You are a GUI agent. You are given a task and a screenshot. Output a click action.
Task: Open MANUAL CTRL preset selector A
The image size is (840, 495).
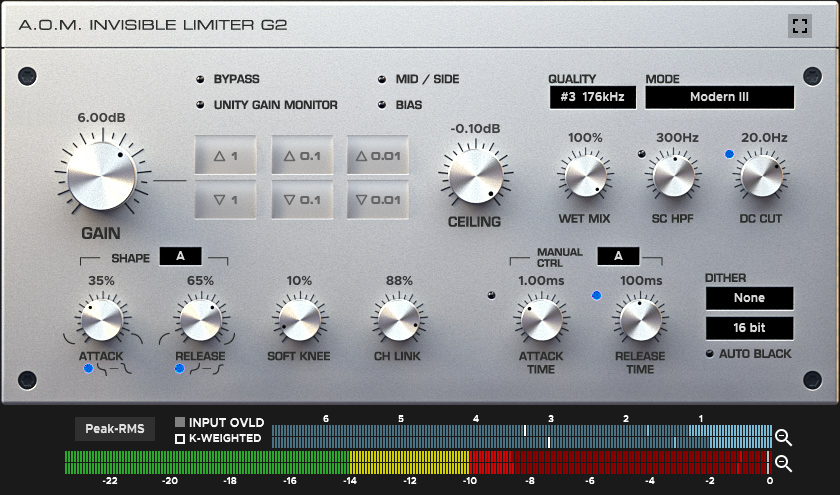tap(618, 256)
